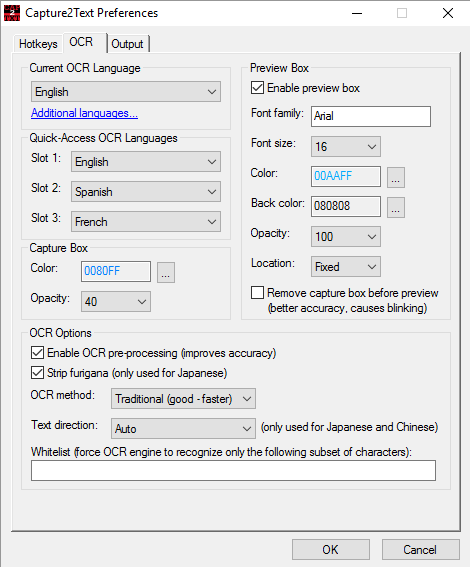Click the Capture2Text app icon in title bar
470x567 pixels.
tap(12, 13)
